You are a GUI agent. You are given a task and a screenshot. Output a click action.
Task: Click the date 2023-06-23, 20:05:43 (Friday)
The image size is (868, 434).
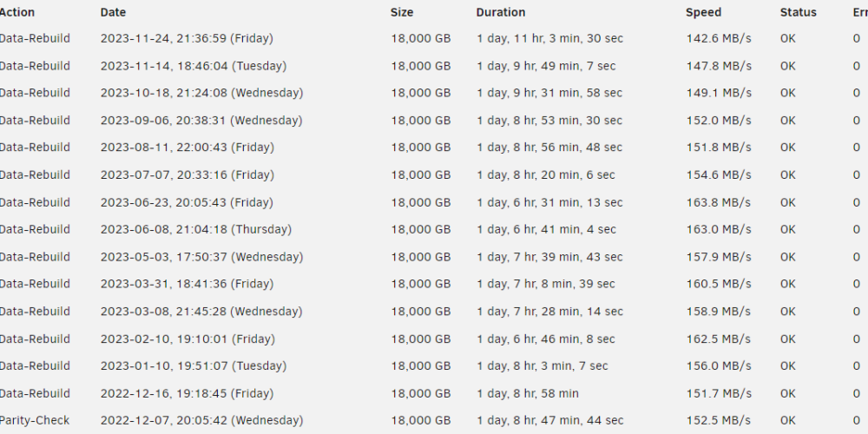(187, 202)
